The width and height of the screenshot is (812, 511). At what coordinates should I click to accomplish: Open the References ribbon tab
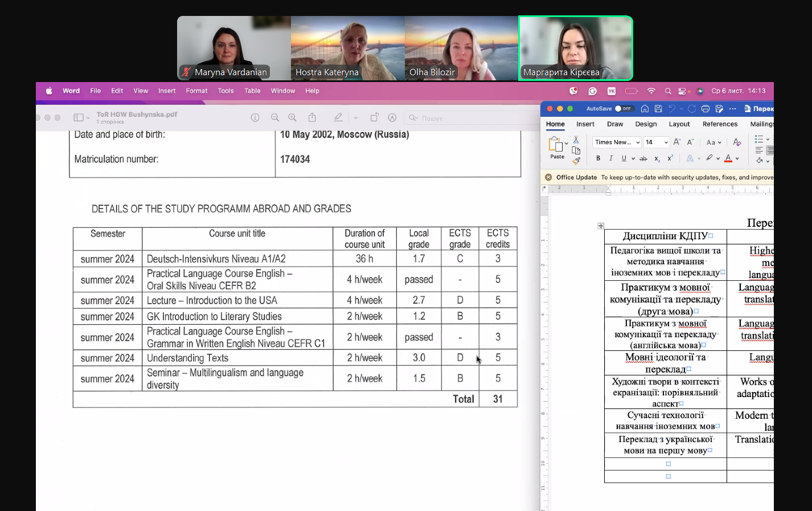pyautogui.click(x=720, y=124)
